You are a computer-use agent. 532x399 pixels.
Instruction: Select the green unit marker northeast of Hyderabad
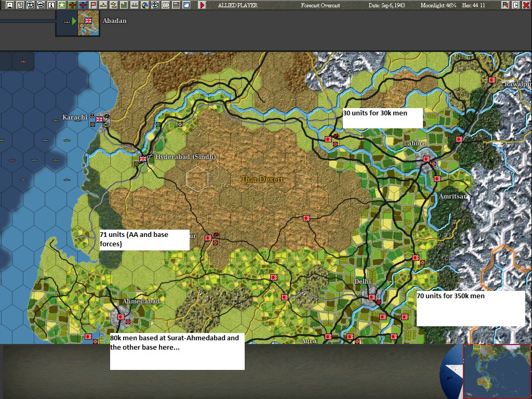pos(158,125)
